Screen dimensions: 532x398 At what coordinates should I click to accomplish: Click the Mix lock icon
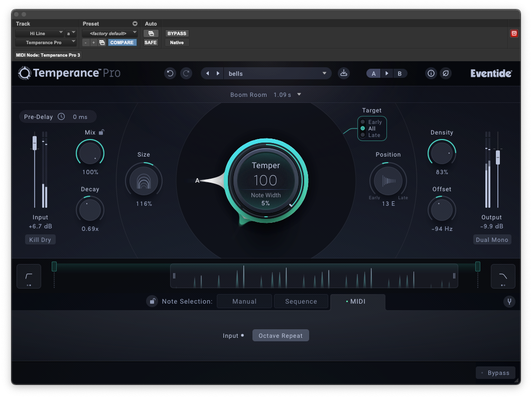[101, 132]
